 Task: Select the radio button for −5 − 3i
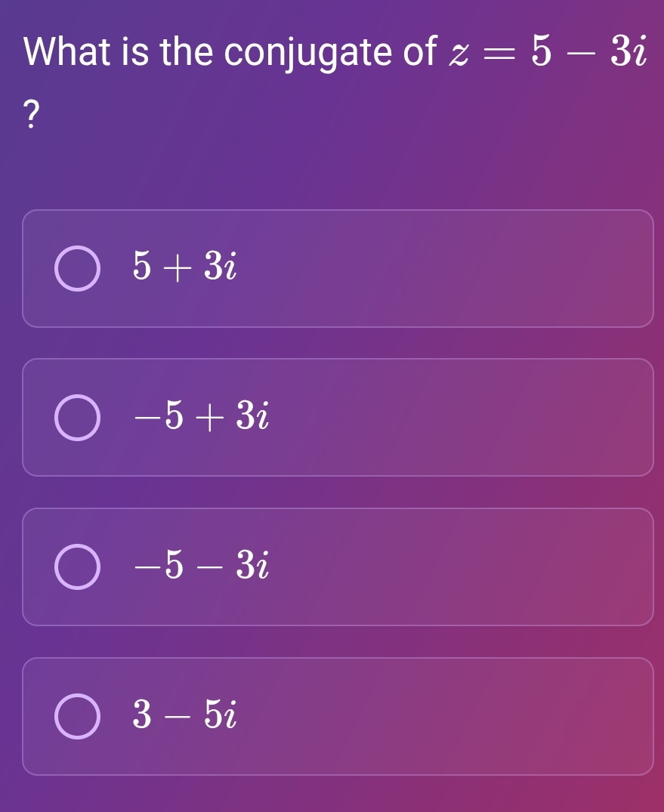pos(78,567)
